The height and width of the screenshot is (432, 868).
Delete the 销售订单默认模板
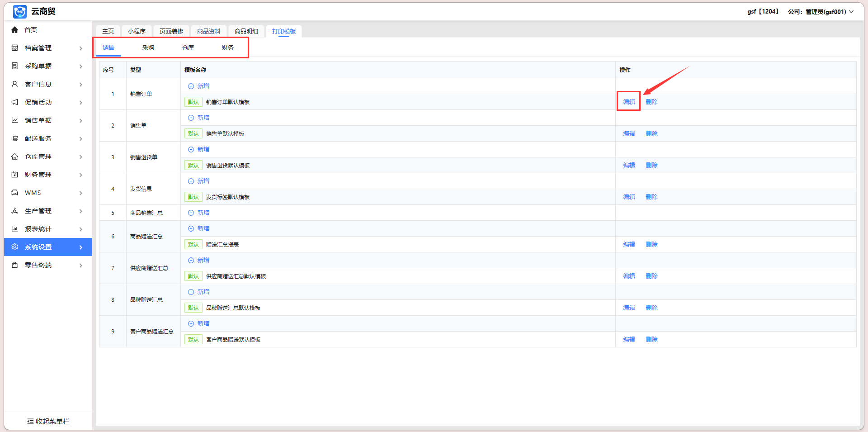click(x=651, y=102)
